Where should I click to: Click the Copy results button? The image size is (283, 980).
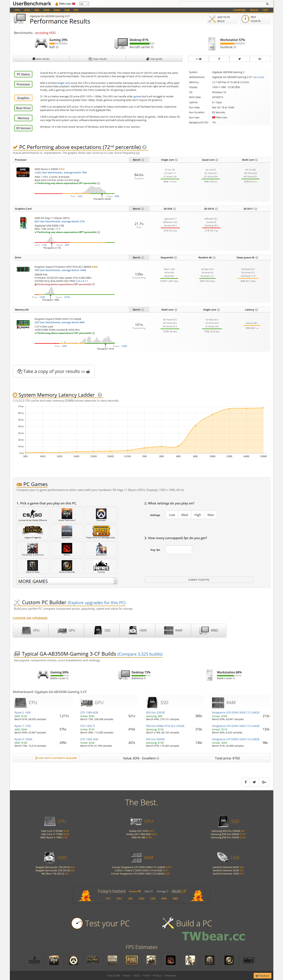[98, 59]
